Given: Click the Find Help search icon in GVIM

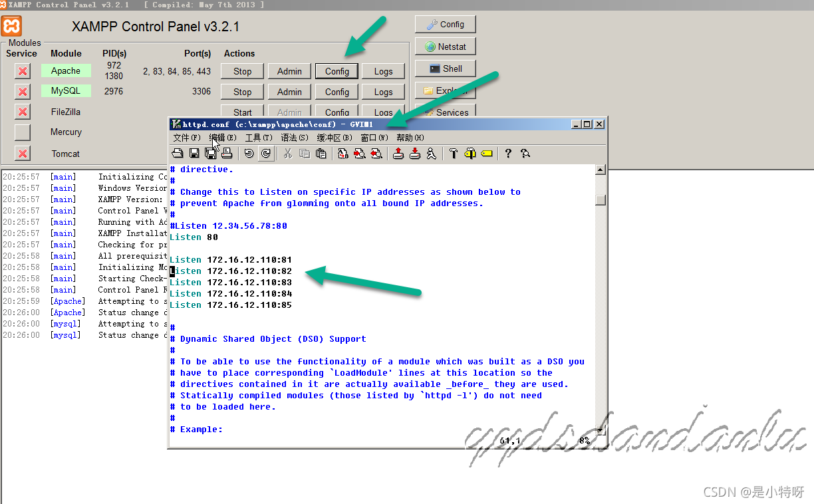Looking at the screenshot, I should pyautogui.click(x=525, y=154).
